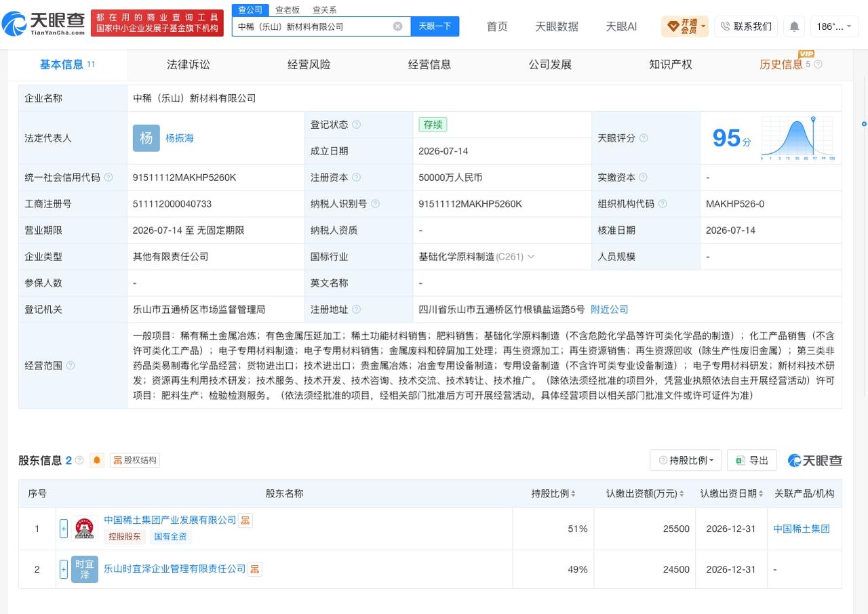Click the help icon next to 历史信息 tab
This screenshot has height=614, width=868.
[x=818, y=64]
